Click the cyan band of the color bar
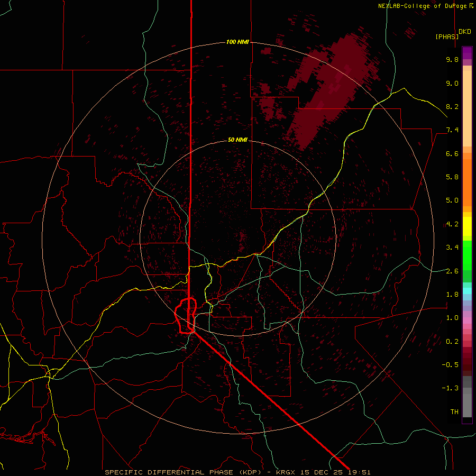The image size is (476, 476). pos(467,291)
